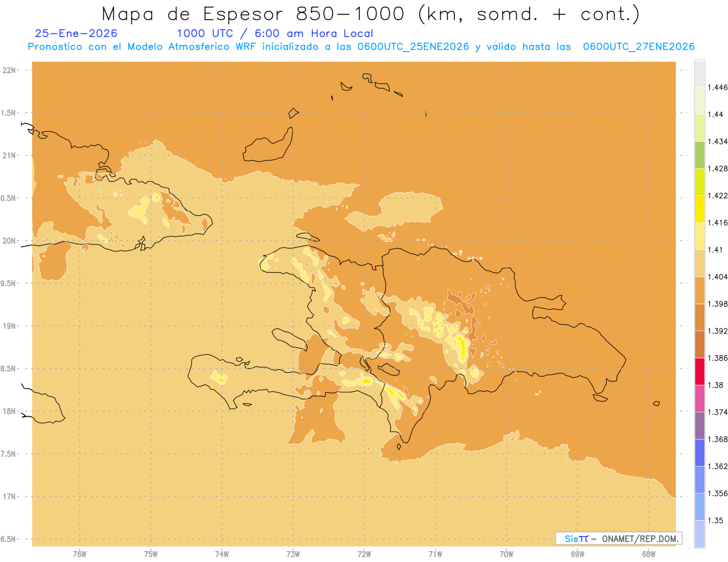Select the legend value "1.428"

(718, 169)
